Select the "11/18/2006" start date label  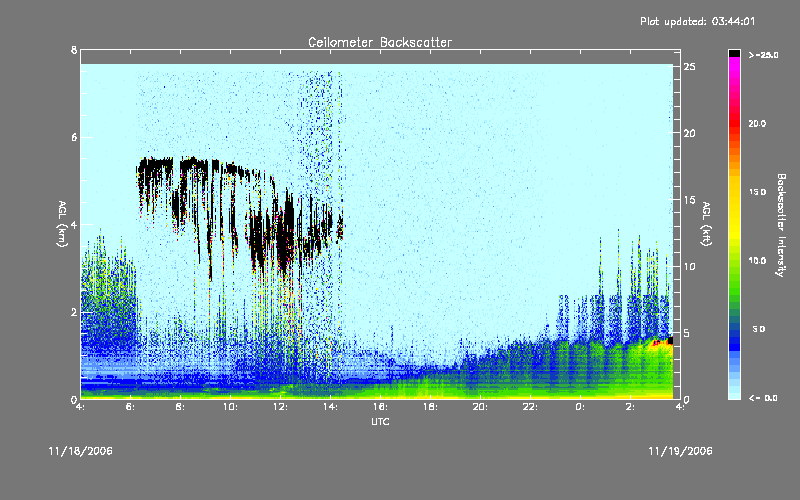tap(81, 451)
